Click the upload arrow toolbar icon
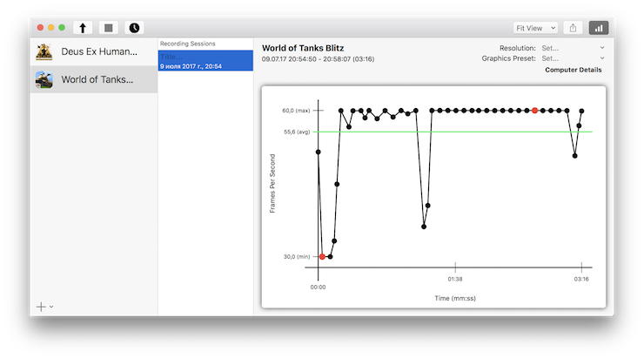The height and width of the screenshot is (359, 644). 84,28
